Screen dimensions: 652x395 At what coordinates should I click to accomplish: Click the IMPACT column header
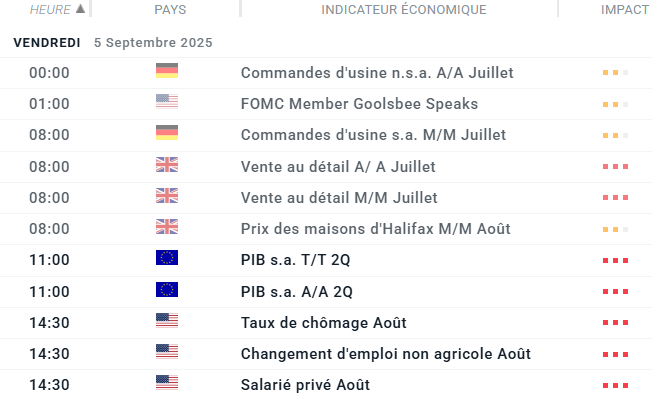tap(625, 10)
